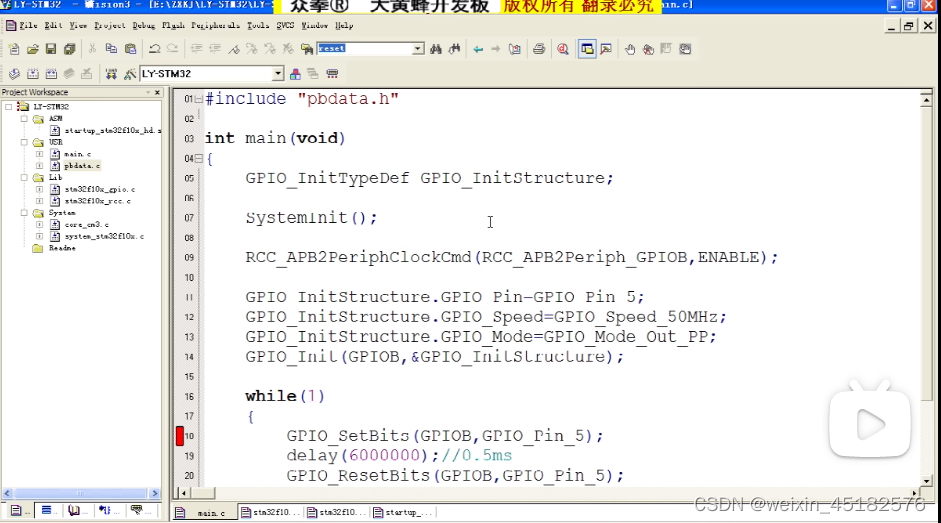Collapse the code fold at line 04

[199, 159]
